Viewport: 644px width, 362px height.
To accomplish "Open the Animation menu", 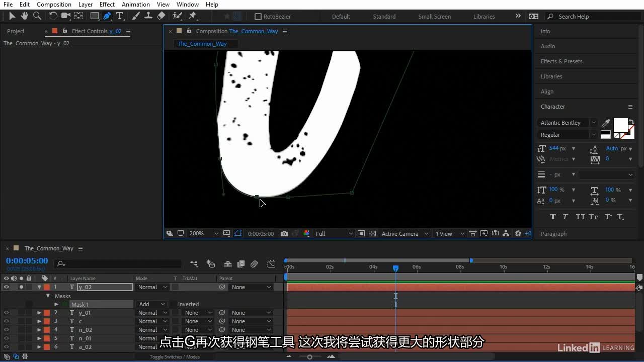I will [136, 5].
